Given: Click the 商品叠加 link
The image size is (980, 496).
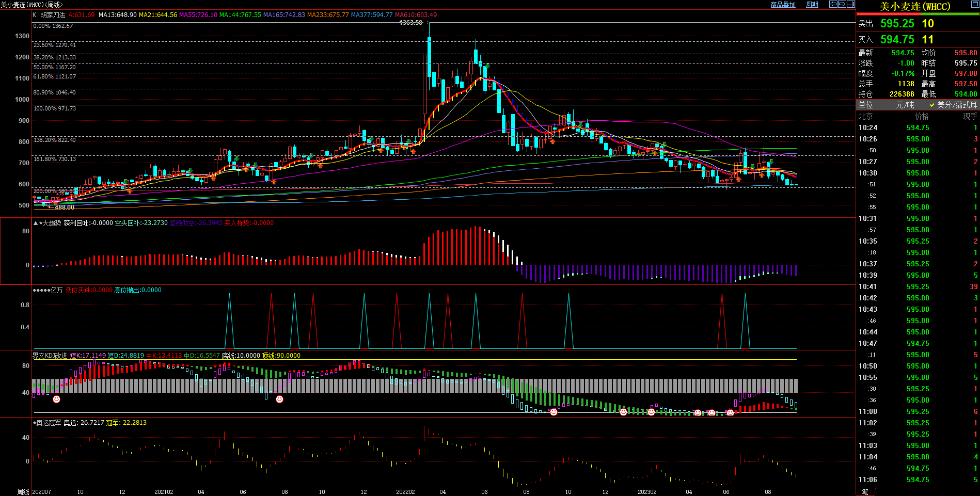Looking at the screenshot, I should point(783,5).
